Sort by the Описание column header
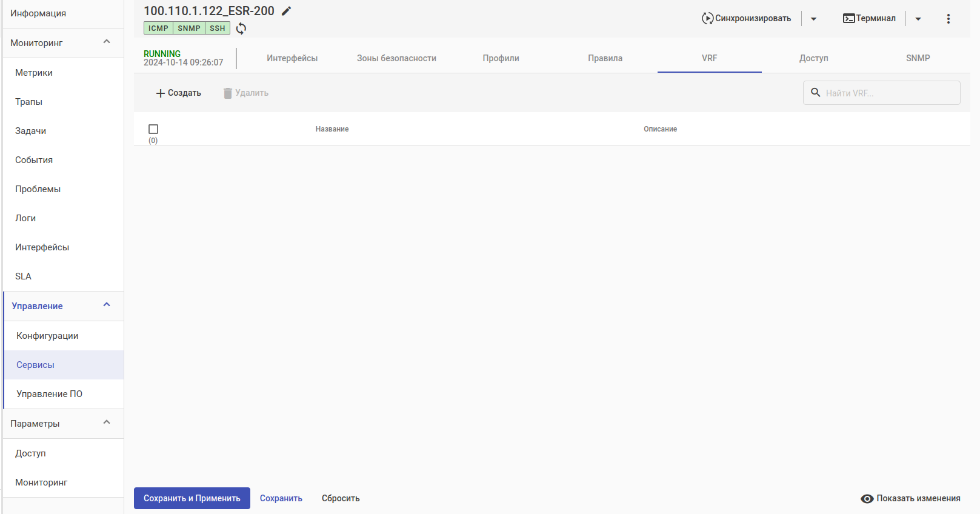The height and width of the screenshot is (514, 980). click(660, 129)
